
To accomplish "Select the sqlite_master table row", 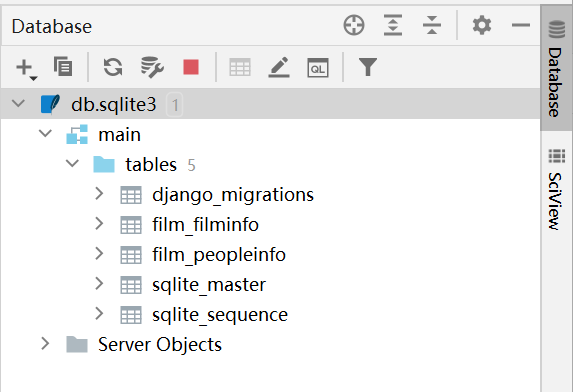I will [x=270, y=284].
